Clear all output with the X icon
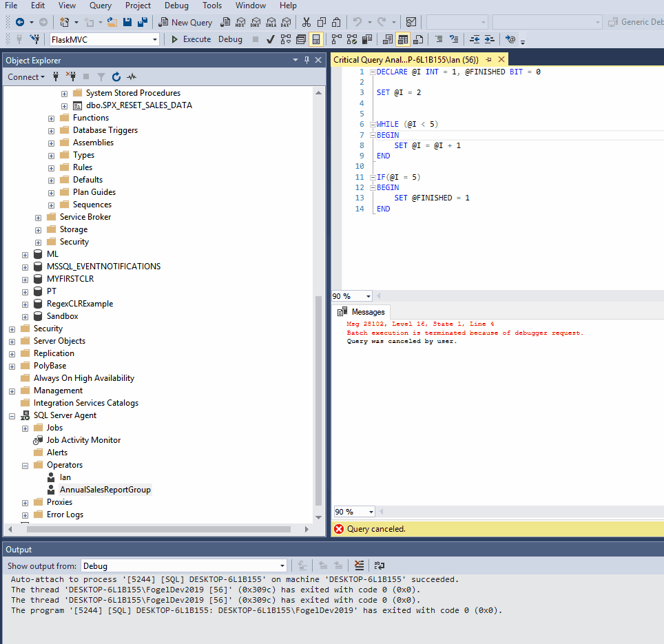Viewport: 664px width, 644px height. click(x=359, y=565)
